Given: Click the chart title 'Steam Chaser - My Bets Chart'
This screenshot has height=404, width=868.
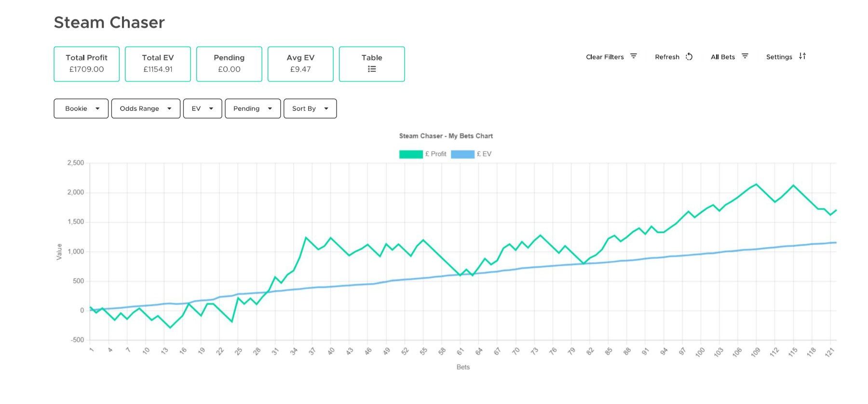Looking at the screenshot, I should 446,136.
